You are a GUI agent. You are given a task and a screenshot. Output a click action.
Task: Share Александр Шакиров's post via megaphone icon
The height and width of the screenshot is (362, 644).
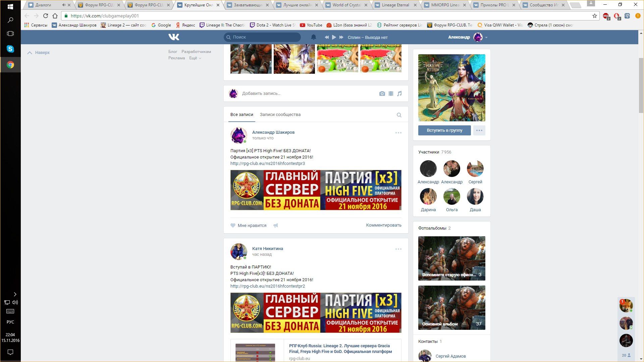click(x=275, y=226)
